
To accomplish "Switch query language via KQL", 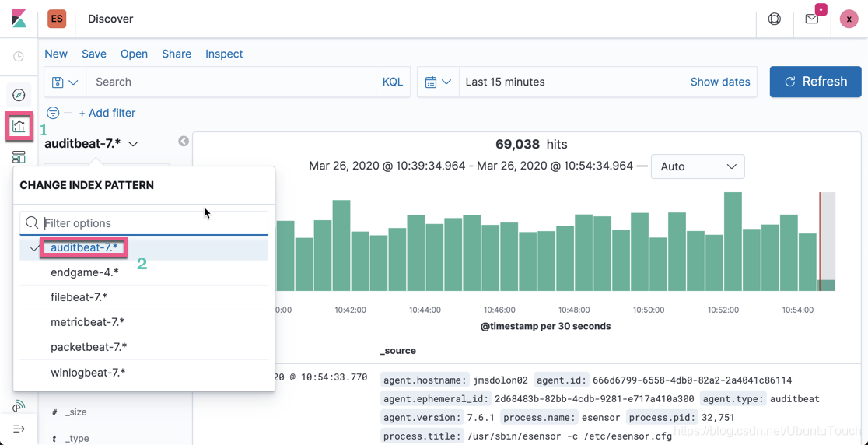I will (393, 82).
